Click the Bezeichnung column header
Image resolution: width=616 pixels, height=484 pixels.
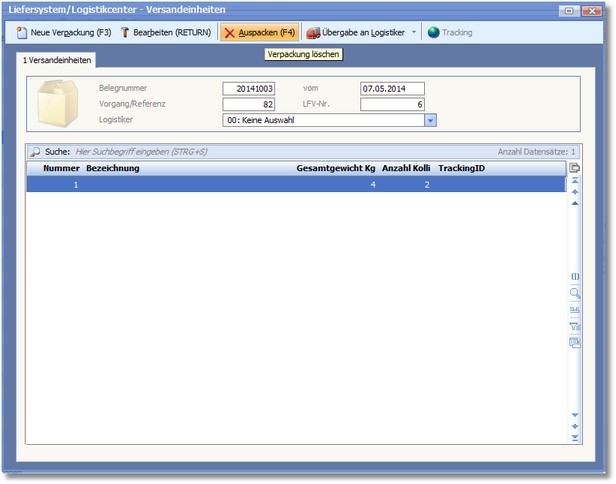pyautogui.click(x=113, y=168)
